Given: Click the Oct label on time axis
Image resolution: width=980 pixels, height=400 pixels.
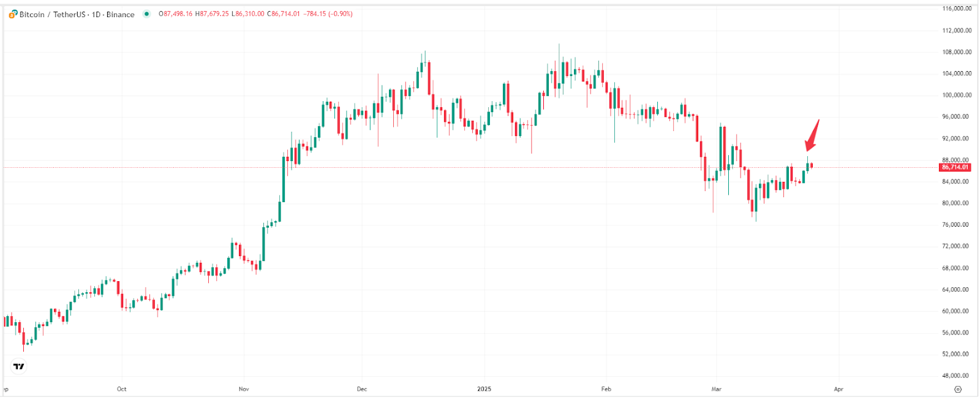Looking at the screenshot, I should 122,389.
